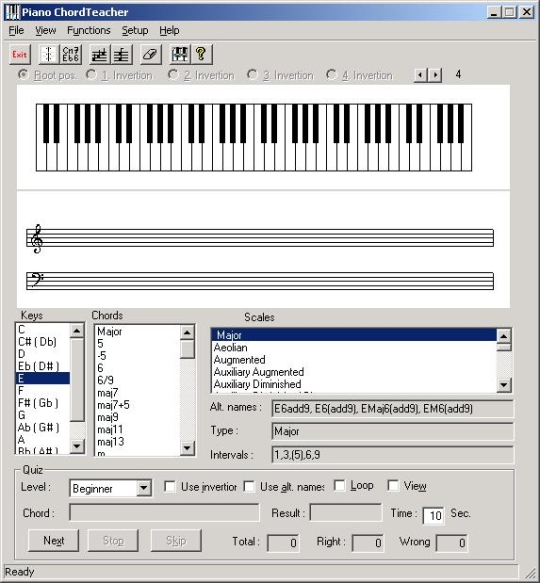
Task: Click the eraser clear icon
Action: point(151,55)
